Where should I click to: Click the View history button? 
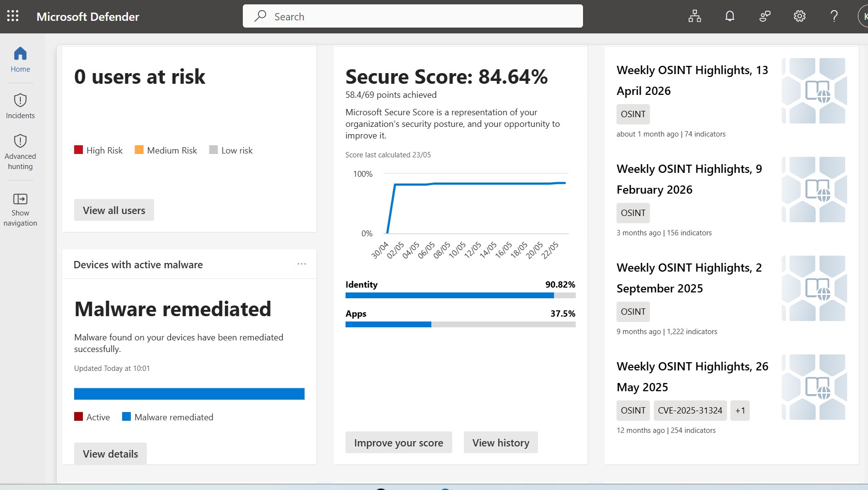501,443
